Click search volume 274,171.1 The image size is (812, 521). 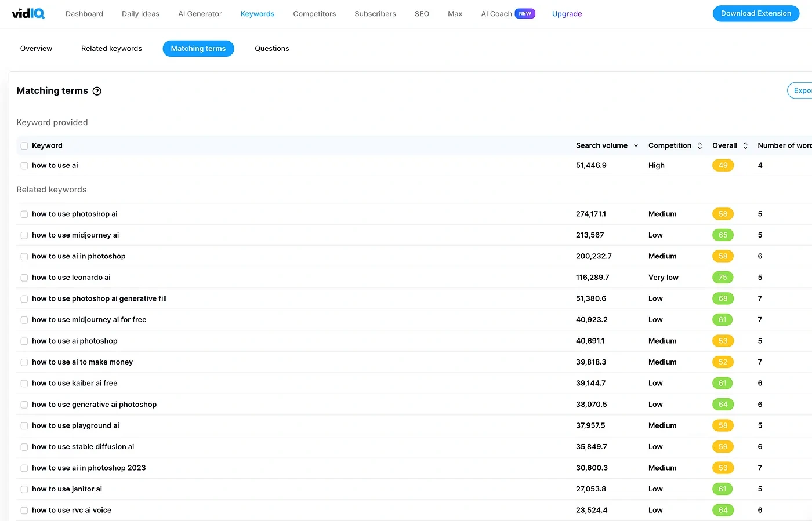click(x=591, y=214)
